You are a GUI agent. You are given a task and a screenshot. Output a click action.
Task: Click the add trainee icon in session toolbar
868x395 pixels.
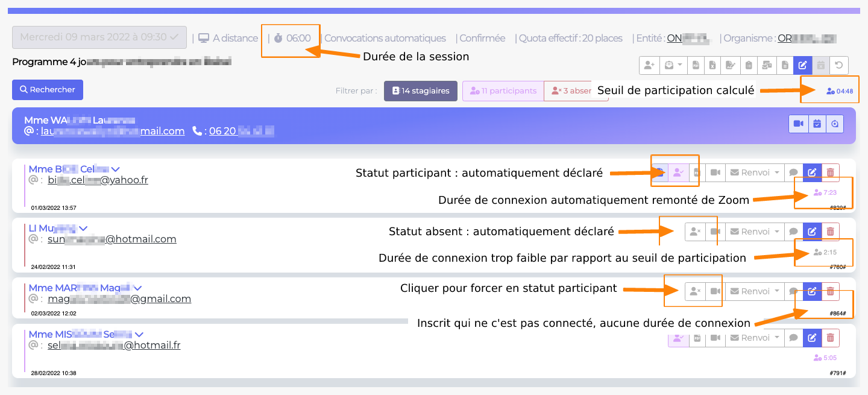click(649, 65)
